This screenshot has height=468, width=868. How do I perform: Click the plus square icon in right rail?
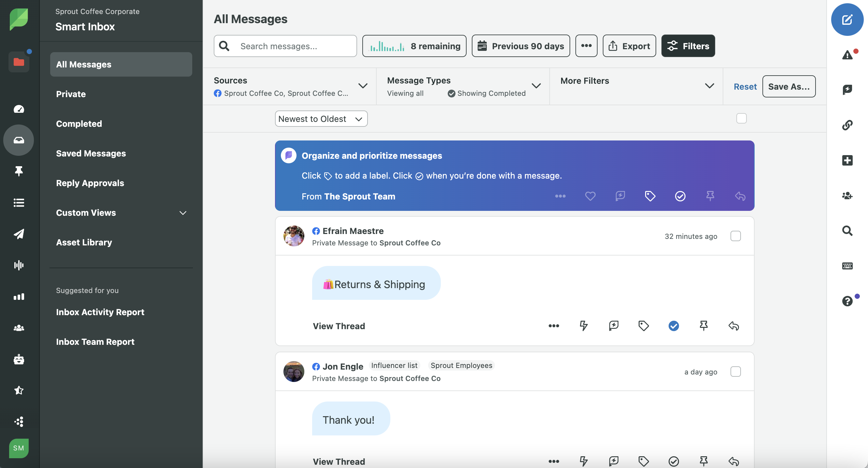(847, 160)
